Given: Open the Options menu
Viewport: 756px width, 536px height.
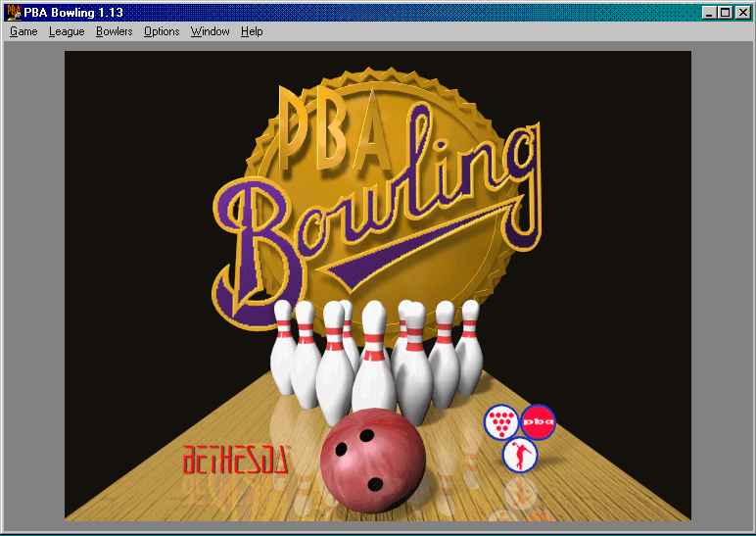Looking at the screenshot, I should click(x=162, y=31).
